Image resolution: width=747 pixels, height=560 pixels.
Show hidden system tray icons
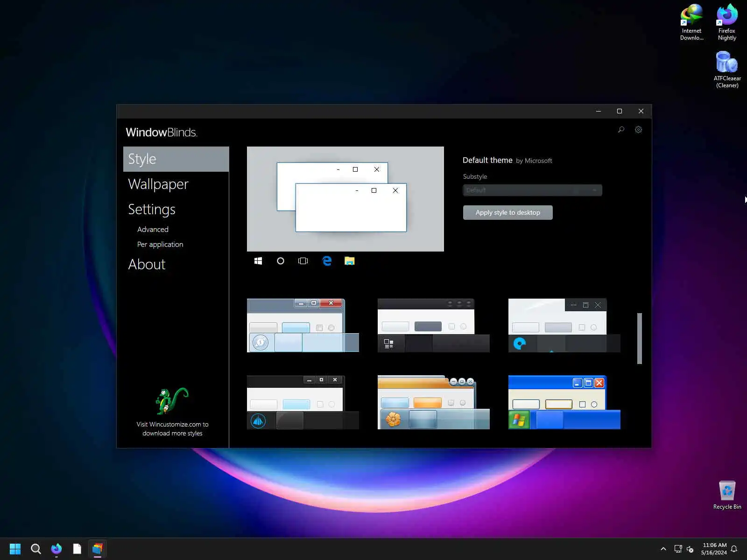pyautogui.click(x=663, y=549)
